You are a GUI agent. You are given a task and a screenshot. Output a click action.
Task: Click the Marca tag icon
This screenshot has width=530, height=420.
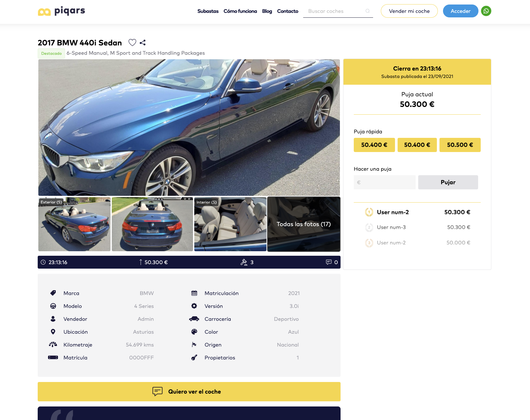coord(53,293)
